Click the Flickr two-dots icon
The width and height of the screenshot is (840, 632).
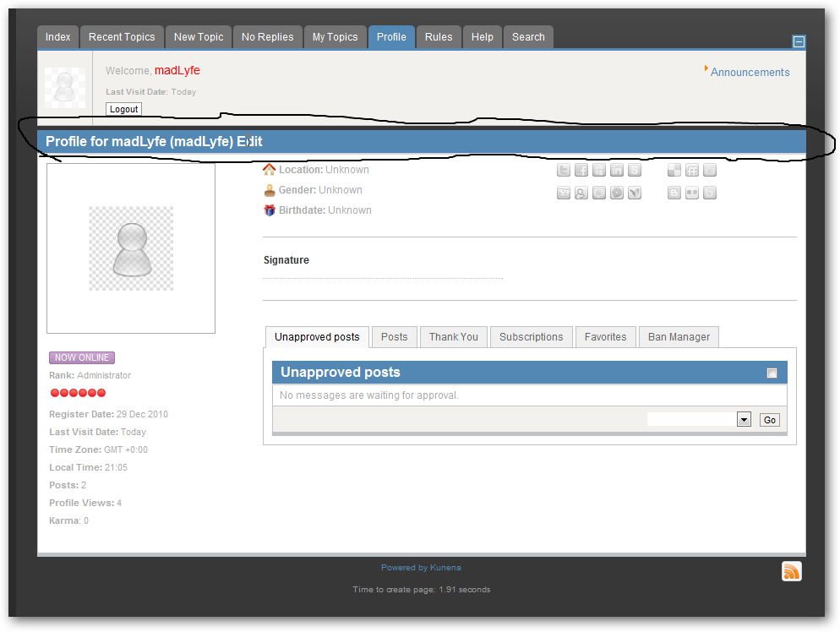point(692,193)
